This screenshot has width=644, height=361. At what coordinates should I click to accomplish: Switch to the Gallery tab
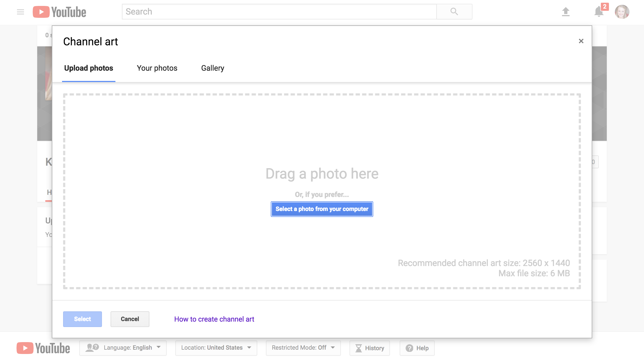(213, 68)
